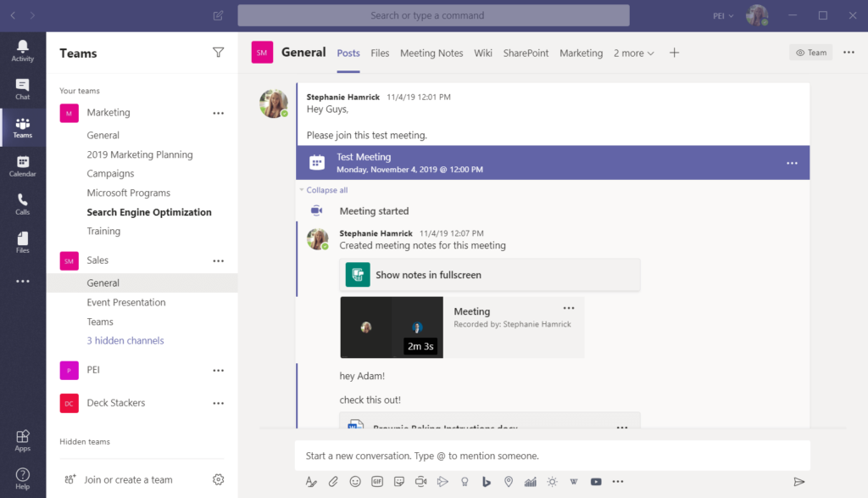Show more messaging extensions in compose toolbar
Viewport: 868px width, 498px height.
(x=618, y=482)
